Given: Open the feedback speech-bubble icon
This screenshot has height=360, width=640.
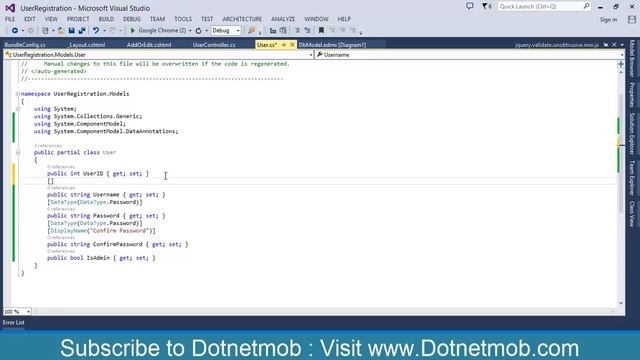Looking at the screenshot, I should click(x=470, y=6).
